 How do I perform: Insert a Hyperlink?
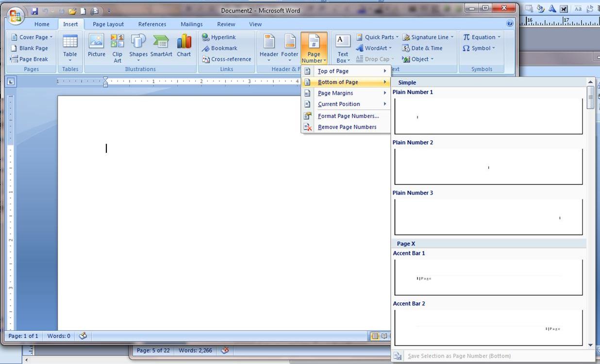[x=219, y=37]
